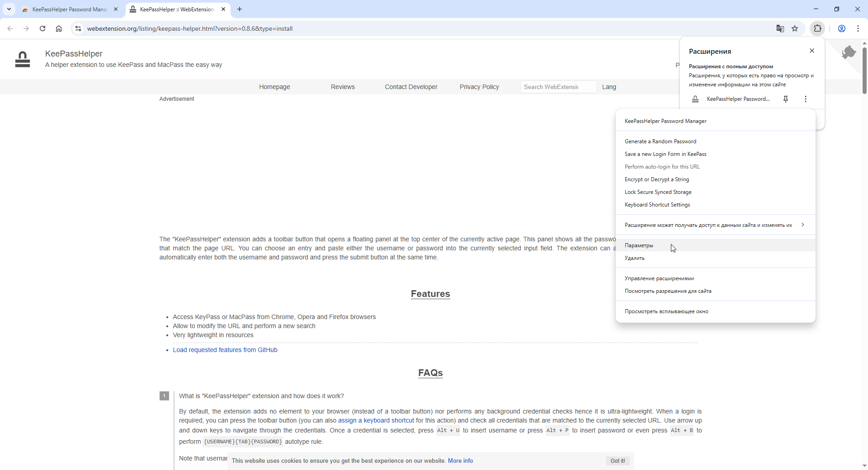Open the tab search dropdown arrow
The width and height of the screenshot is (868, 470).
point(9,9)
